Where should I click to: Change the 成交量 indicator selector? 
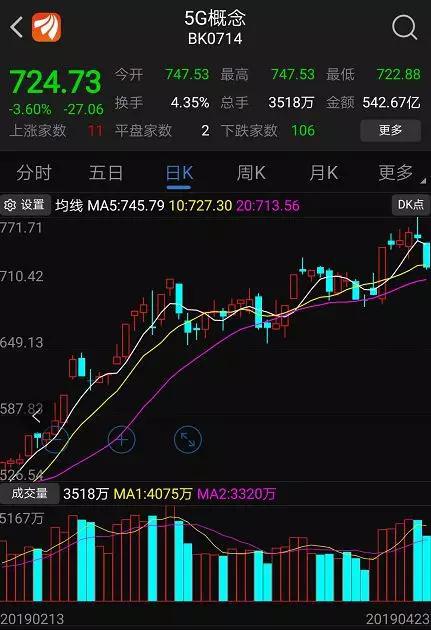(x=29, y=493)
